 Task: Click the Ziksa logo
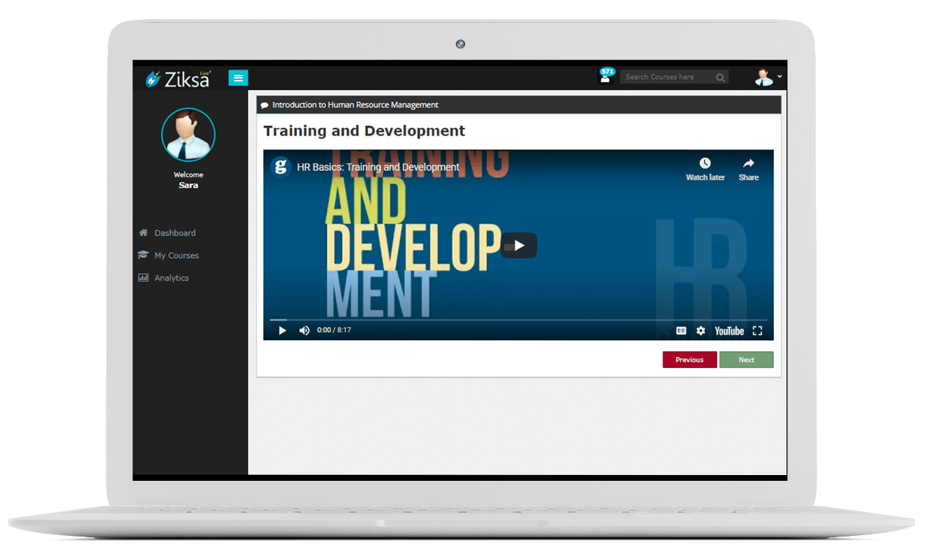click(x=179, y=78)
